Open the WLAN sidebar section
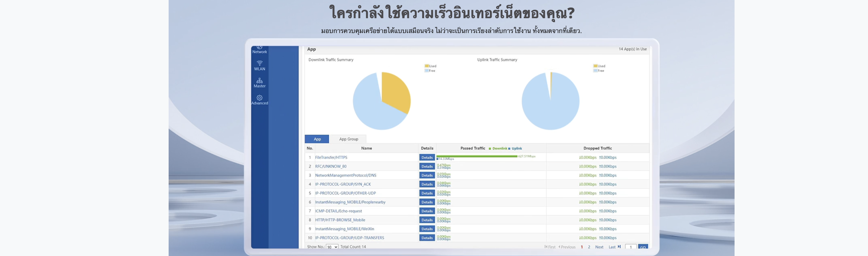868x256 pixels. coord(259,66)
